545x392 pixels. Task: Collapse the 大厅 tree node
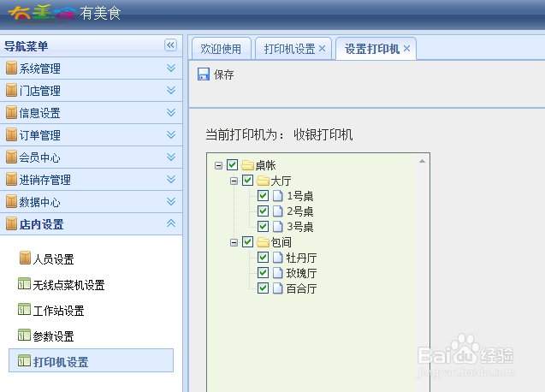234,181
